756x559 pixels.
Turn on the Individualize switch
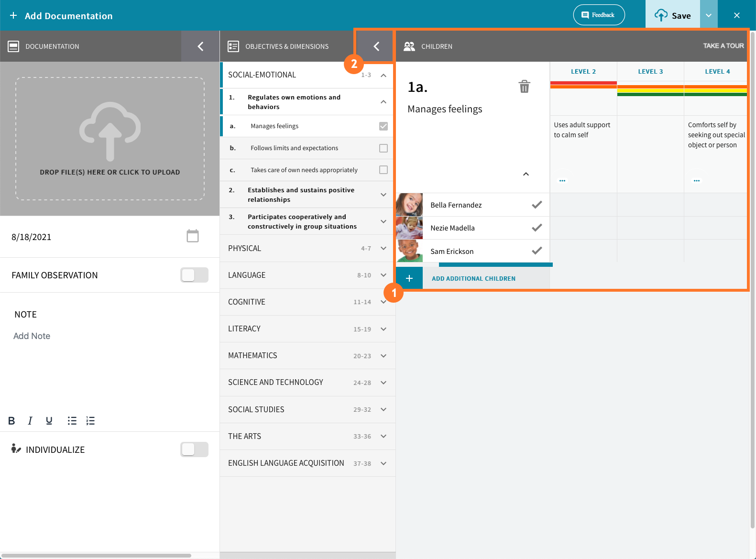point(194,449)
